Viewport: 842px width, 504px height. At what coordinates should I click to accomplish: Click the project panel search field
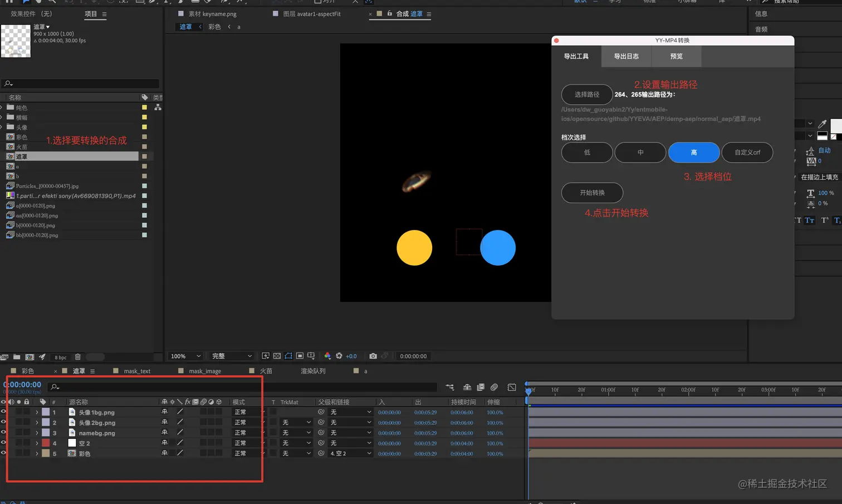80,84
